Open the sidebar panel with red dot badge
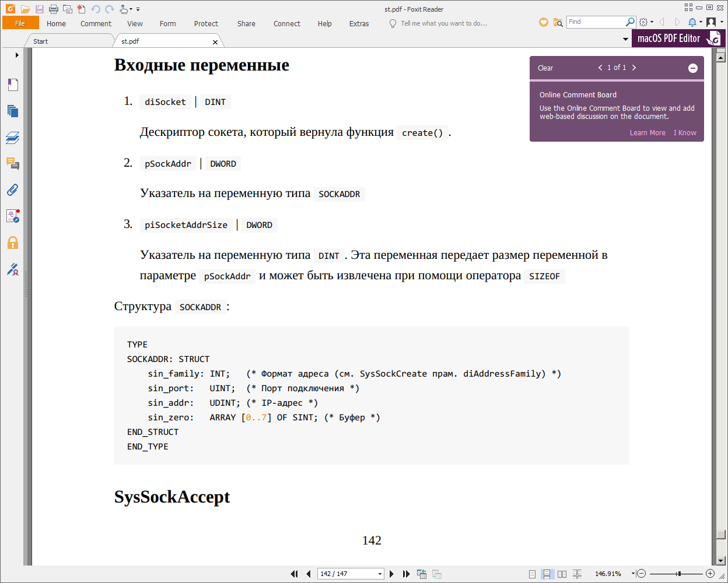Image resolution: width=728 pixels, height=583 pixels. (13, 216)
